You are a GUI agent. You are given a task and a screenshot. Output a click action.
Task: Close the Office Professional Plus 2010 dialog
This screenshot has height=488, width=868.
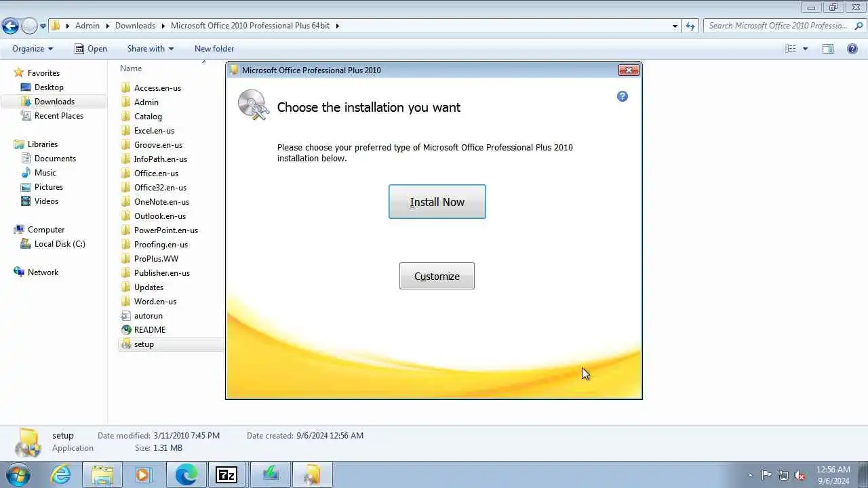pos(629,70)
